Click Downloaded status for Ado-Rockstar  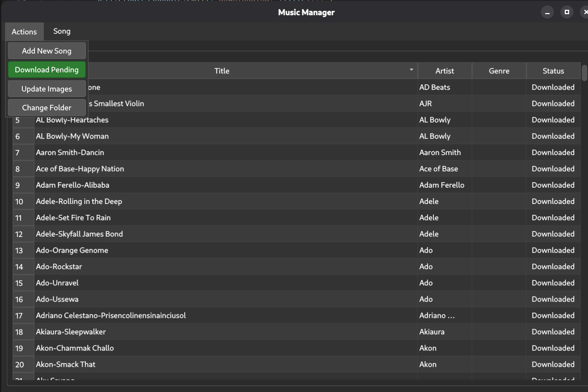point(553,267)
